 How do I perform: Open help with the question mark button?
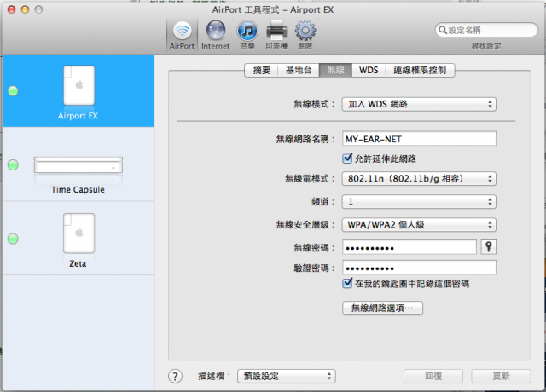click(x=175, y=376)
